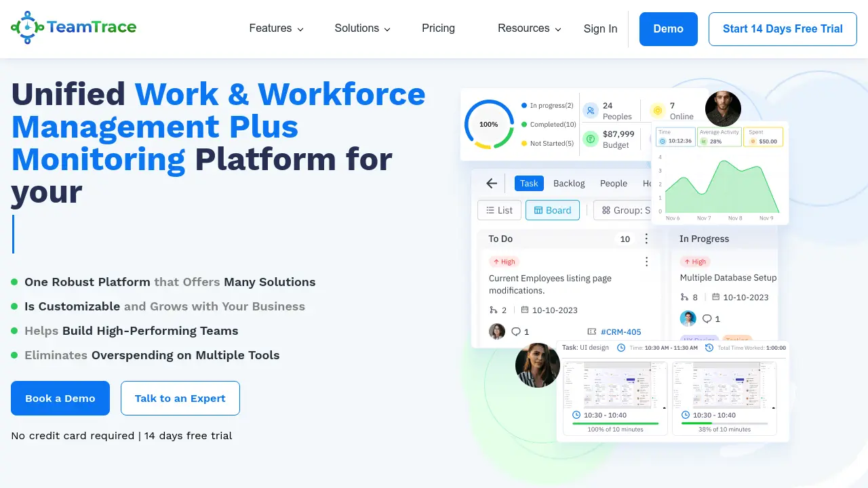Open the Group dropdown in the board toolbar
868x488 pixels.
(623, 210)
